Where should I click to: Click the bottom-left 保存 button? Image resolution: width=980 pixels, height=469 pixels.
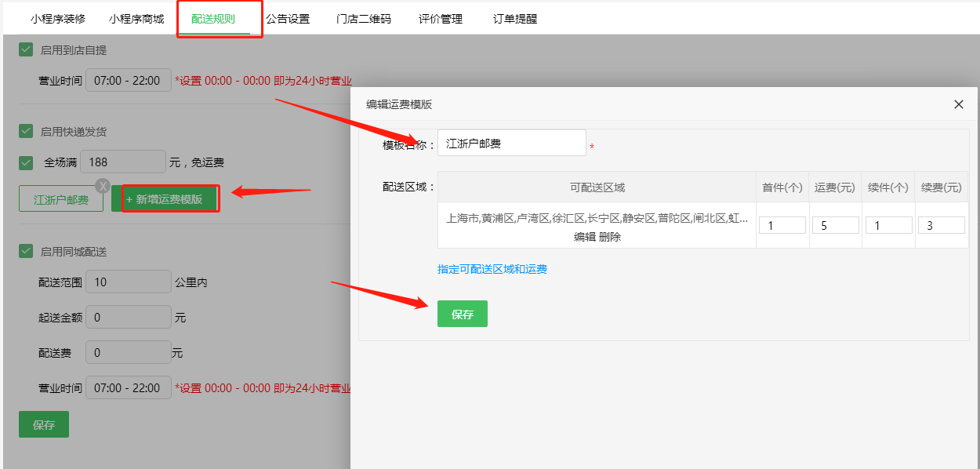(x=43, y=423)
